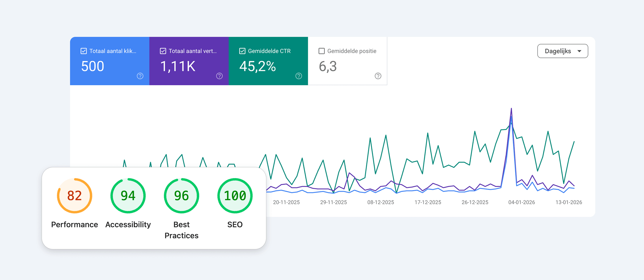This screenshot has height=280, width=644.
Task: Click the SEO label text
Action: [x=234, y=224]
